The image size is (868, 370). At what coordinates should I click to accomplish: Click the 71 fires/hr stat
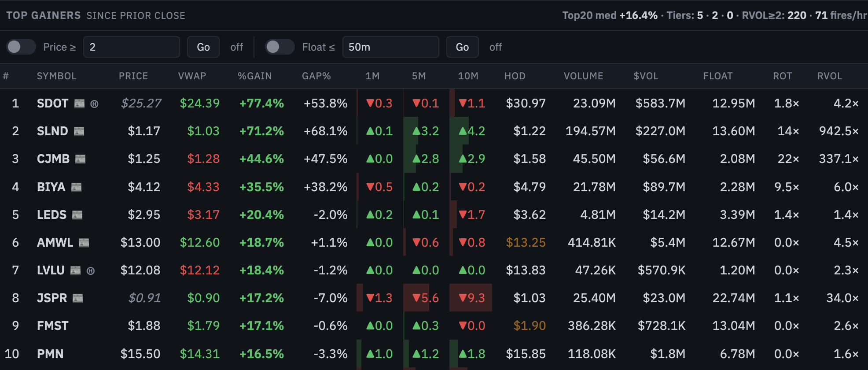point(841,15)
